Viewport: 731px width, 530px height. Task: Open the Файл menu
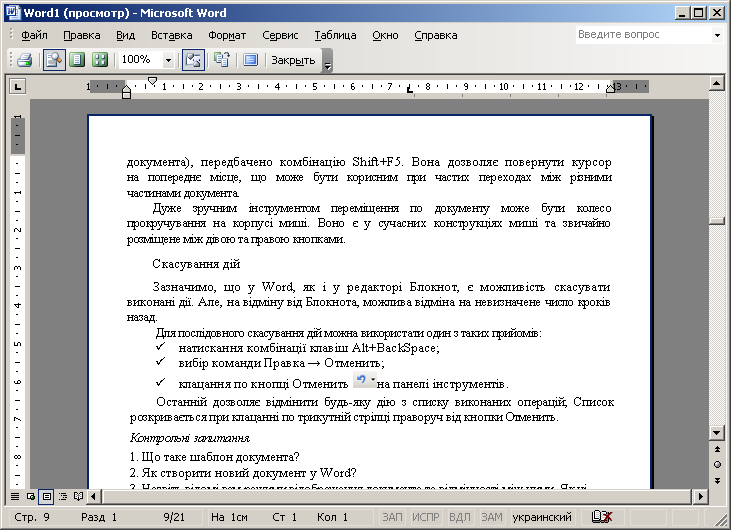click(x=34, y=35)
